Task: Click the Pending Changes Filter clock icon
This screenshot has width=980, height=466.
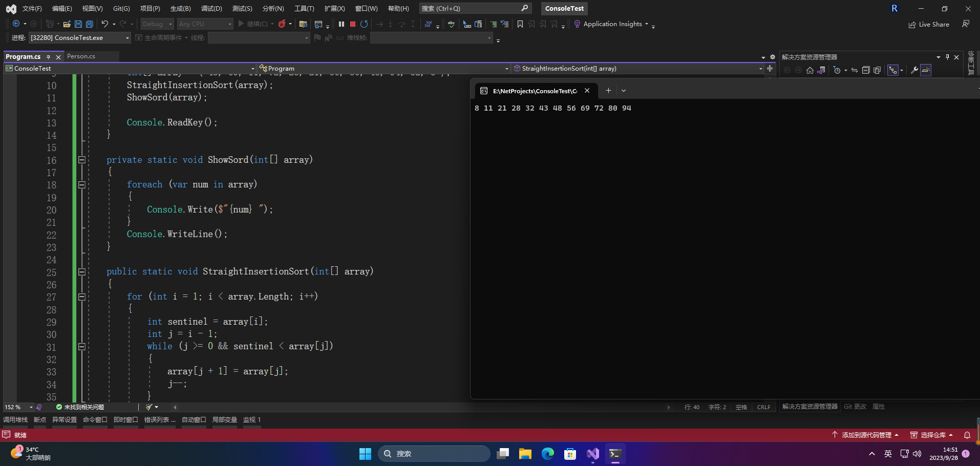Action: pos(837,70)
